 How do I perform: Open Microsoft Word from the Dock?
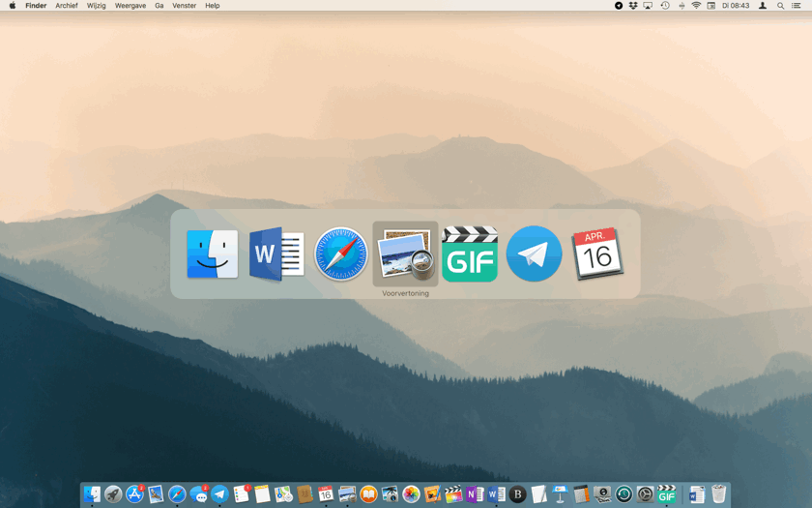pos(496,494)
